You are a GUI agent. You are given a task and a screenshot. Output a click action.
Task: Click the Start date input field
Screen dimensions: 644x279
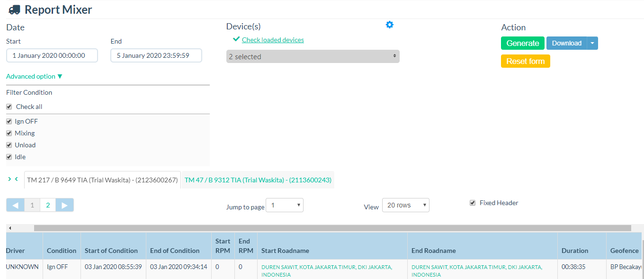click(52, 55)
